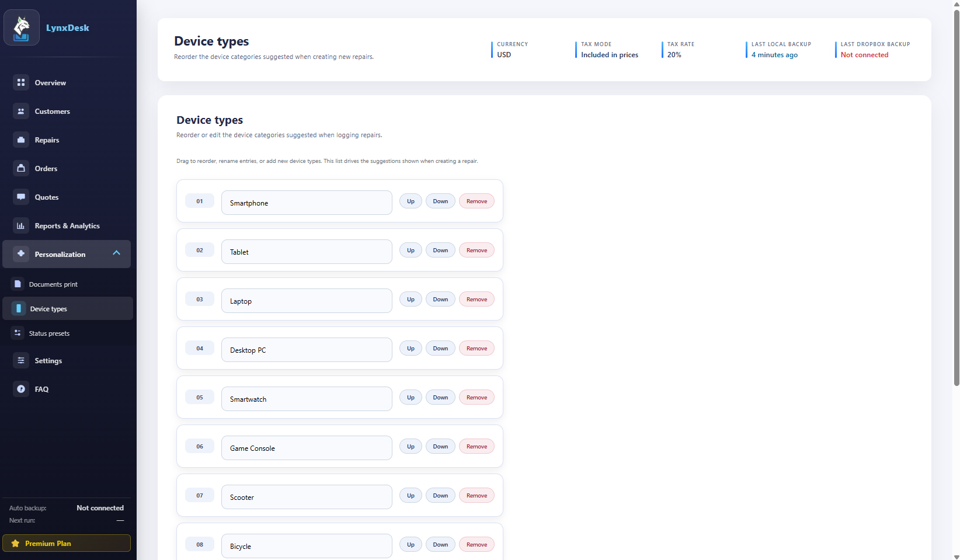
Task: Click the LynxDesk logo icon
Action: pyautogui.click(x=22, y=27)
